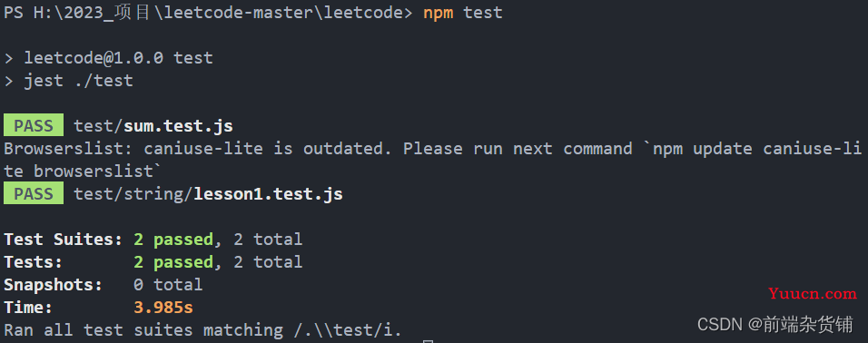Select the jest ./test script line
The width and height of the screenshot is (868, 343).
(69, 81)
